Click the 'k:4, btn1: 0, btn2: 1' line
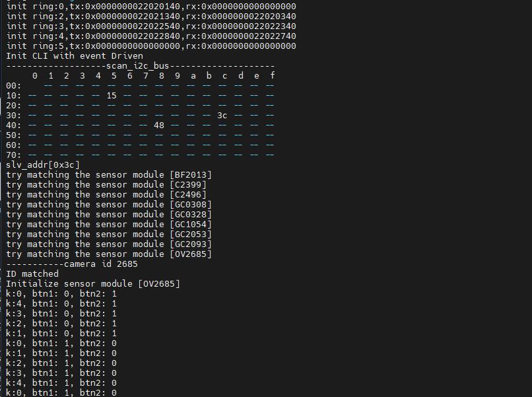532x397 pixels. [61, 304]
